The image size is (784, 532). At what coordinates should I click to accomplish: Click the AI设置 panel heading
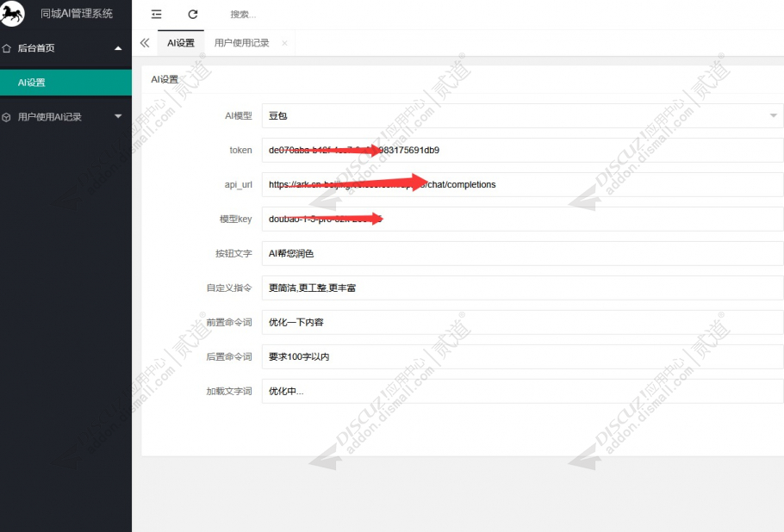coord(165,79)
